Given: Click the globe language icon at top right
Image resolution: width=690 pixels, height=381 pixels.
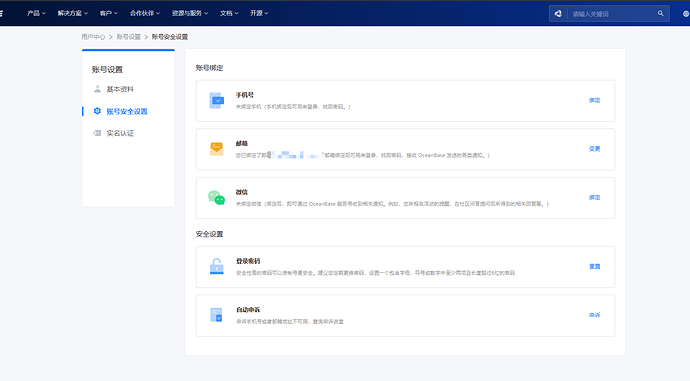Looking at the screenshot, I should [686, 14].
